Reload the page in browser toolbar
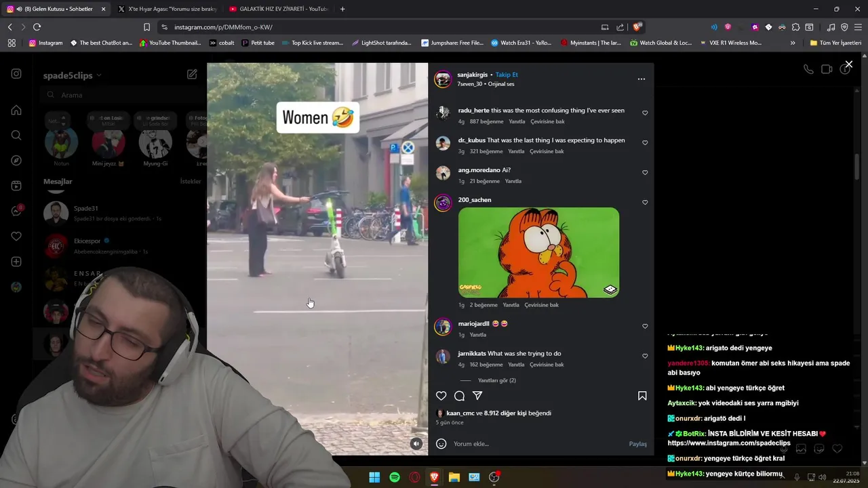 (37, 27)
